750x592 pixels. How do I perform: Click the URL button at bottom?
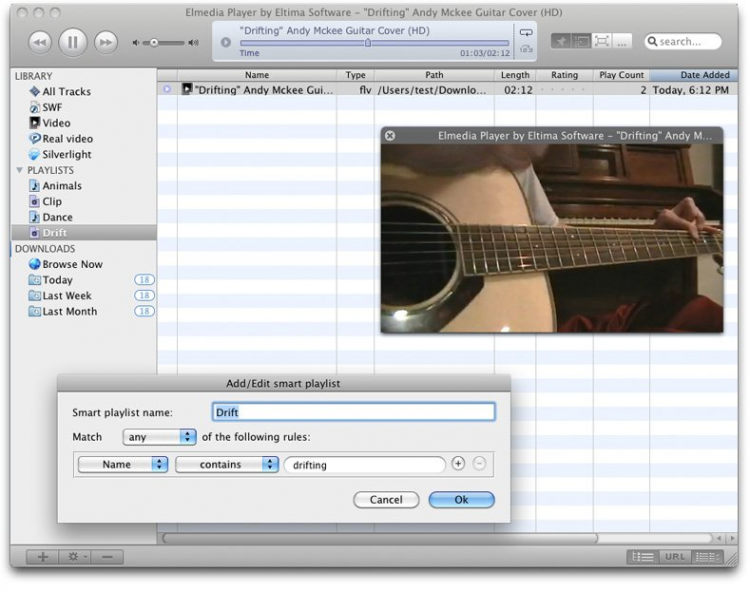click(675, 557)
